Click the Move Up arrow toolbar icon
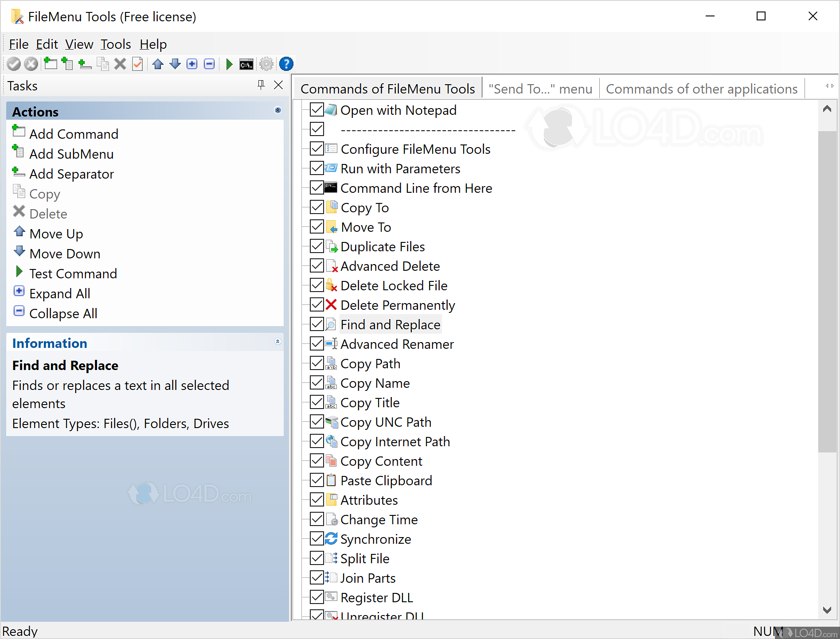 click(x=157, y=64)
